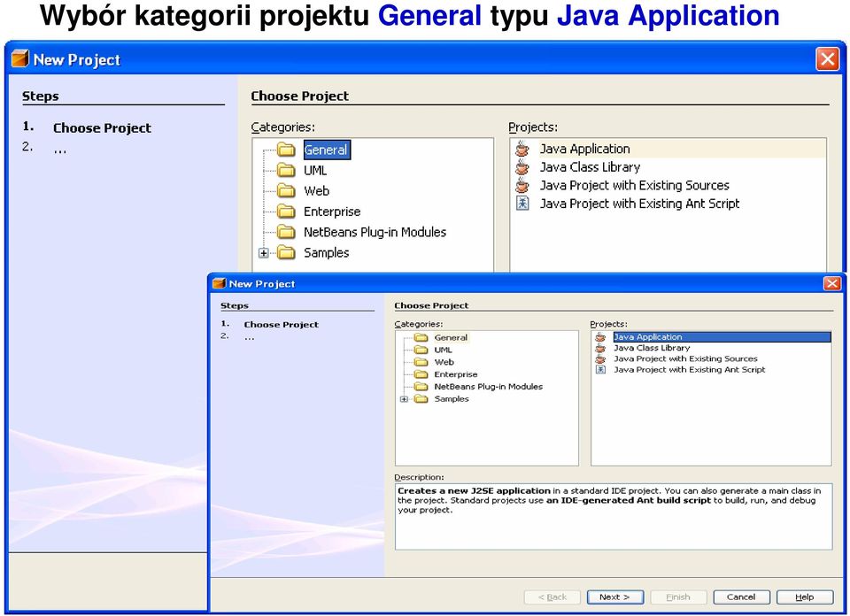
Task: Choose Java Application in front window
Action: click(x=722, y=337)
